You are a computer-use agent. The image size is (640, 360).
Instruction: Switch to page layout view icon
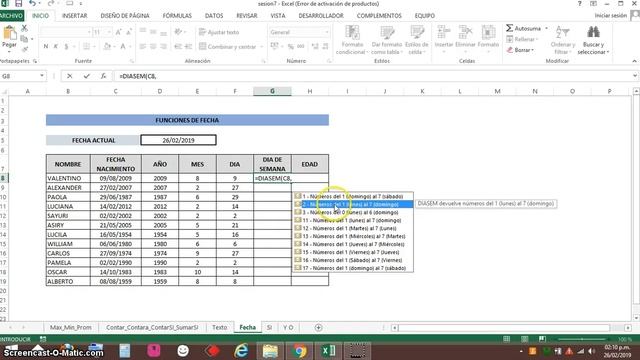coord(524,339)
